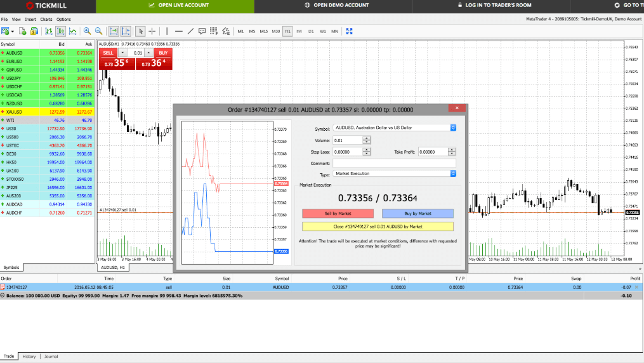The height and width of the screenshot is (363, 644).
Task: Click the Profiles document icon
Action: click(x=23, y=31)
